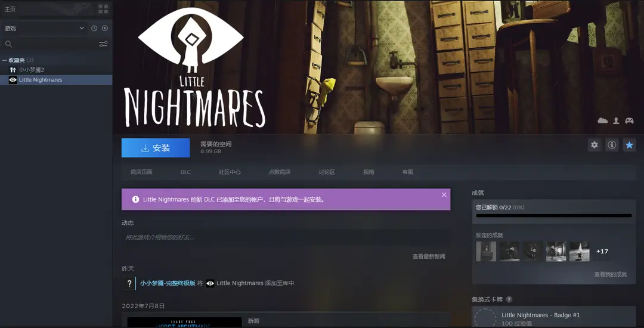Open the 讨论区 tab
Screen dimensions: 644x328
tap(327, 172)
